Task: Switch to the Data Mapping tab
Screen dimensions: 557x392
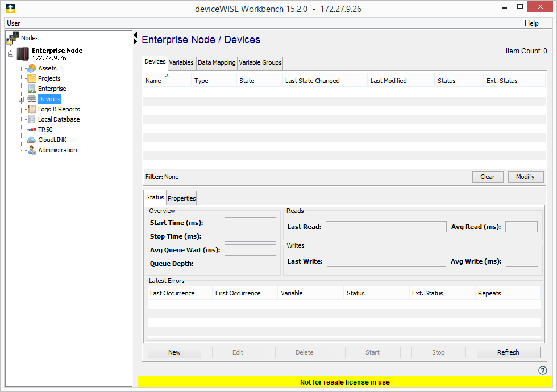Action: (x=217, y=62)
